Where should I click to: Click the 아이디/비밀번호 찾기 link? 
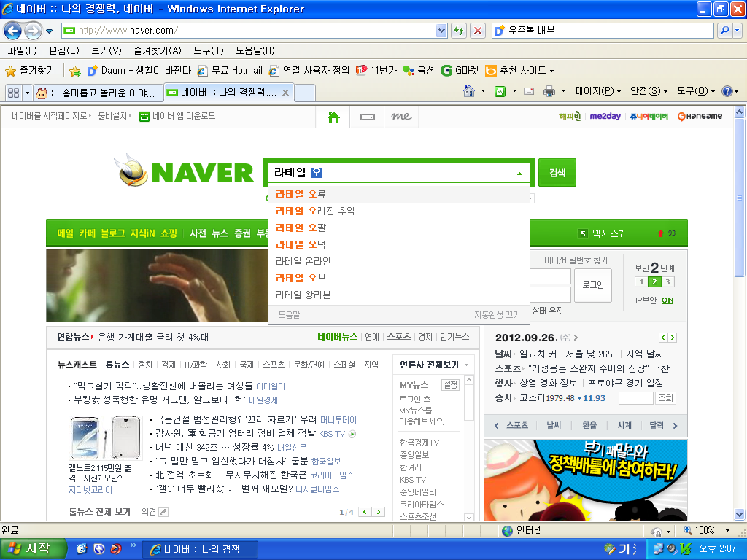(x=572, y=260)
